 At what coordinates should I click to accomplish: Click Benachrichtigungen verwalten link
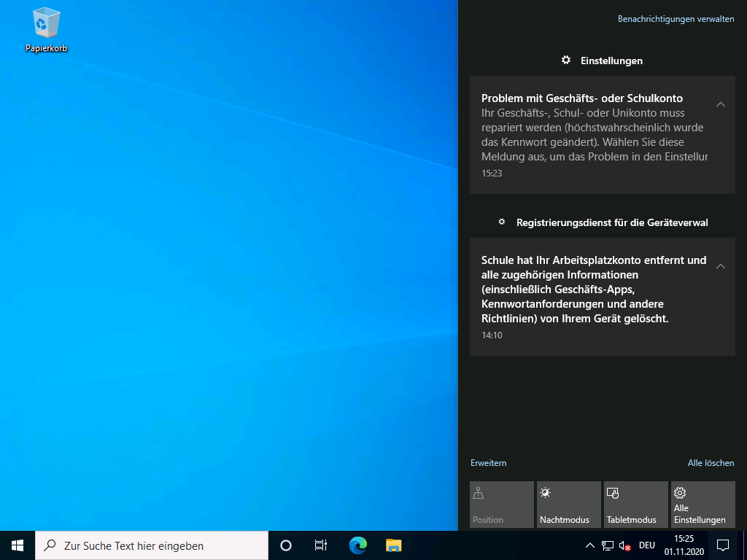[x=676, y=19]
